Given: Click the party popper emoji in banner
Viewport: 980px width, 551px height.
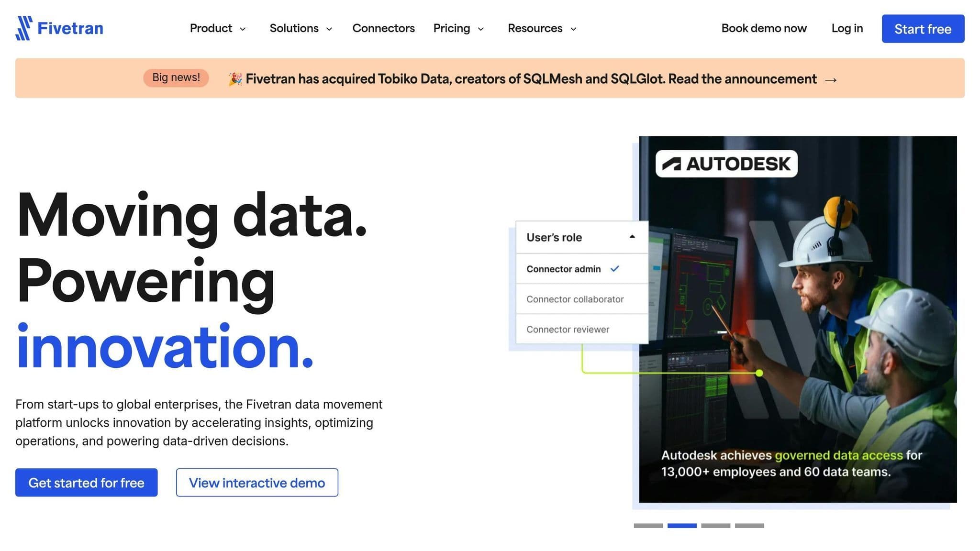Looking at the screenshot, I should (235, 79).
